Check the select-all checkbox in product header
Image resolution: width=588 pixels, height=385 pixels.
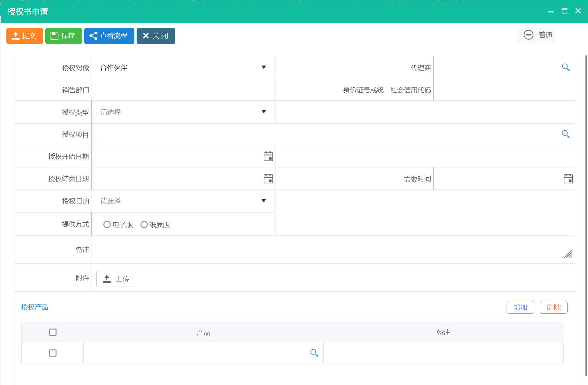click(53, 332)
